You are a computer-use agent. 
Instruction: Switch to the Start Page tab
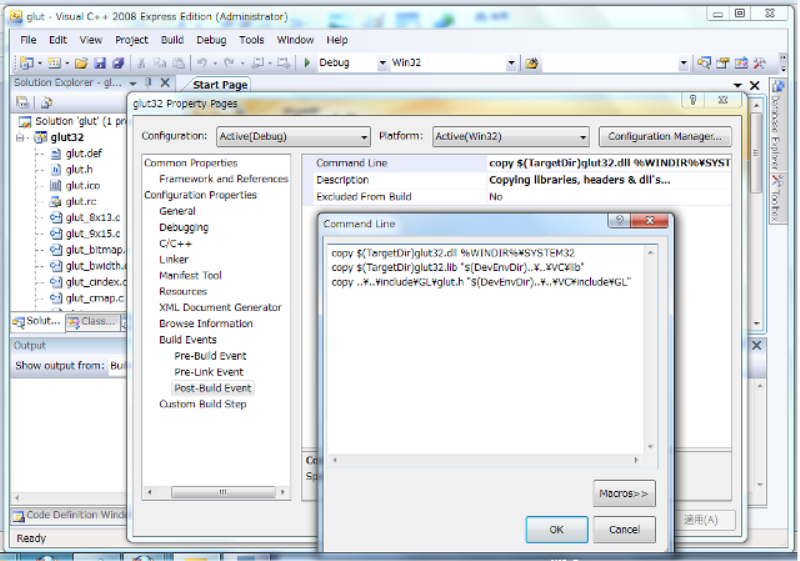point(219,85)
